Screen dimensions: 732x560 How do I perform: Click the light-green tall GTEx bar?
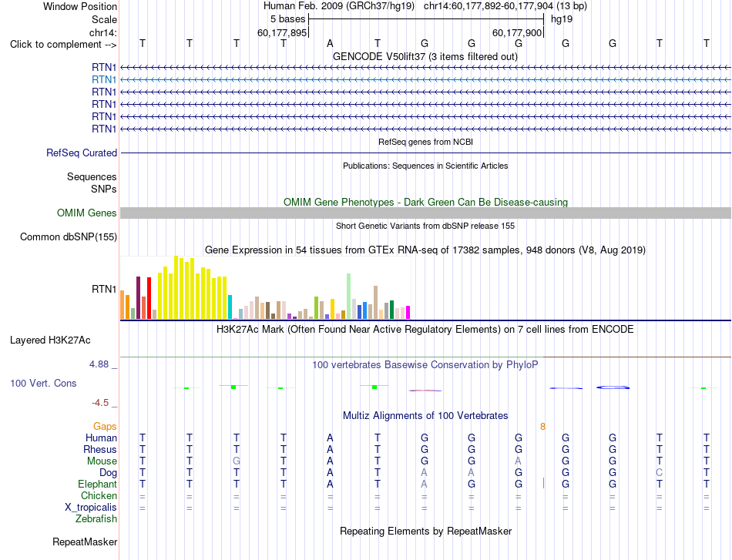[349, 297]
